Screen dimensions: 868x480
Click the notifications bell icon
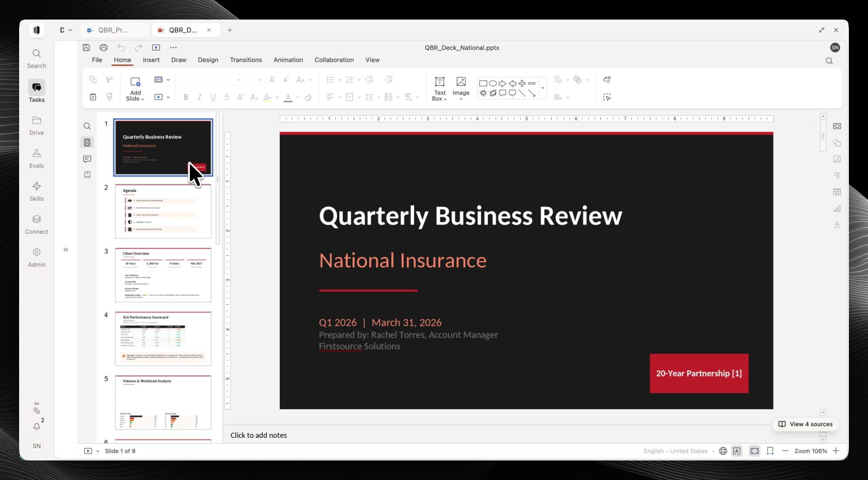tap(36, 427)
